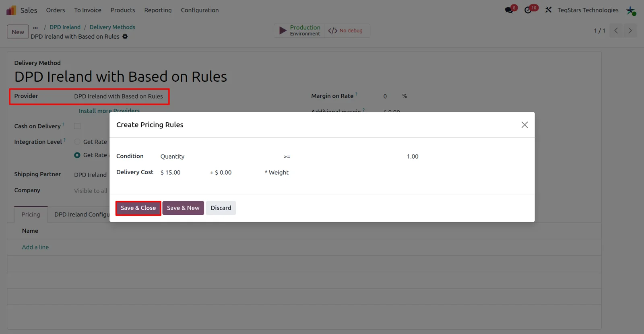Open the To Invoice menu

point(88,10)
